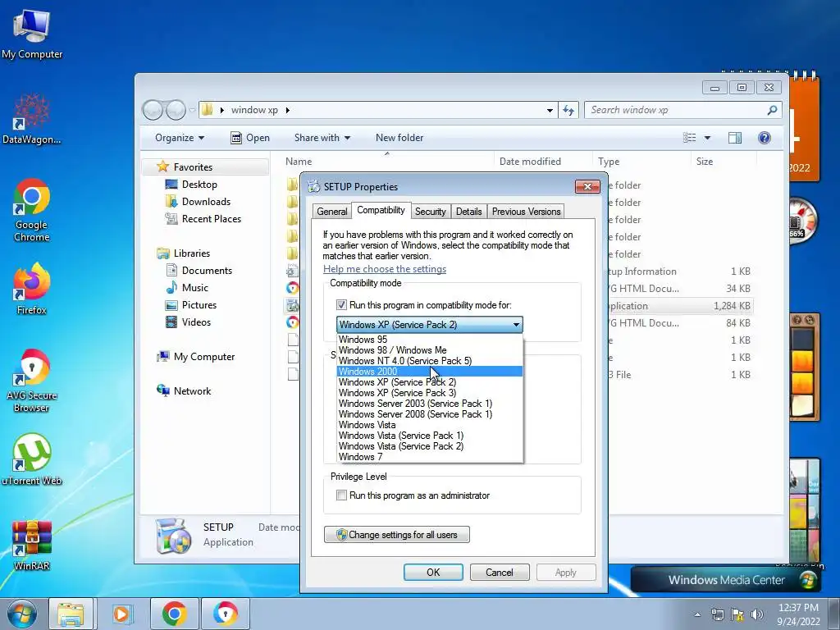Launch Firefox desktop shortcut
The image size is (840, 630).
point(32,288)
